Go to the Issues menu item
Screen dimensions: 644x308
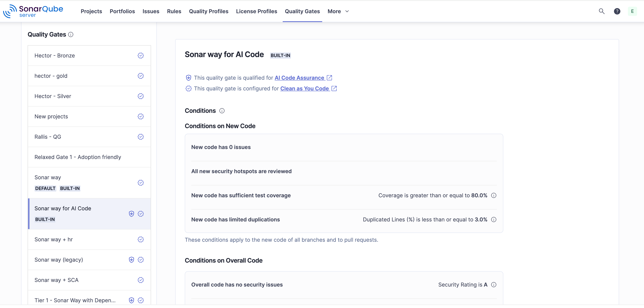[151, 11]
